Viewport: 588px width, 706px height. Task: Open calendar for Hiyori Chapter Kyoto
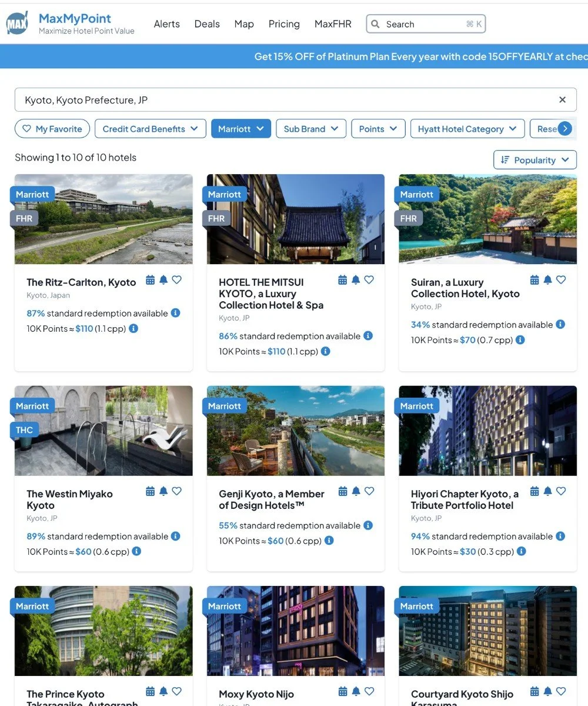(534, 491)
